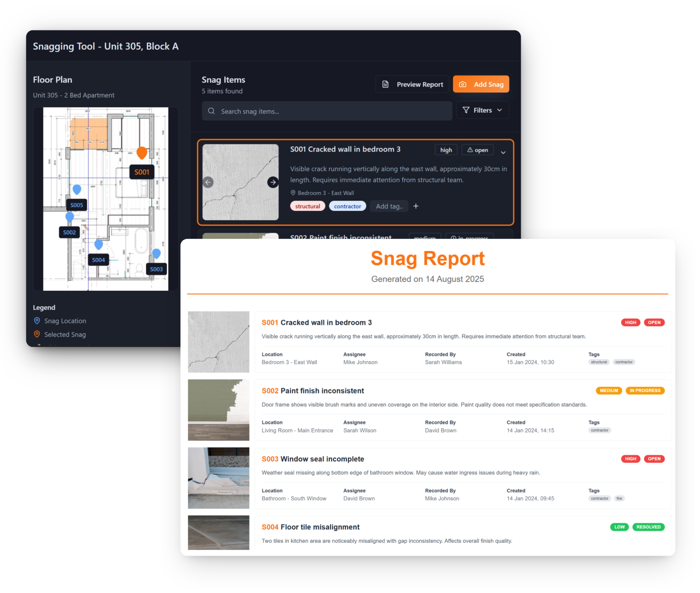Click the Preview Report button
Image resolution: width=700 pixels, height=593 pixels.
[x=412, y=84]
